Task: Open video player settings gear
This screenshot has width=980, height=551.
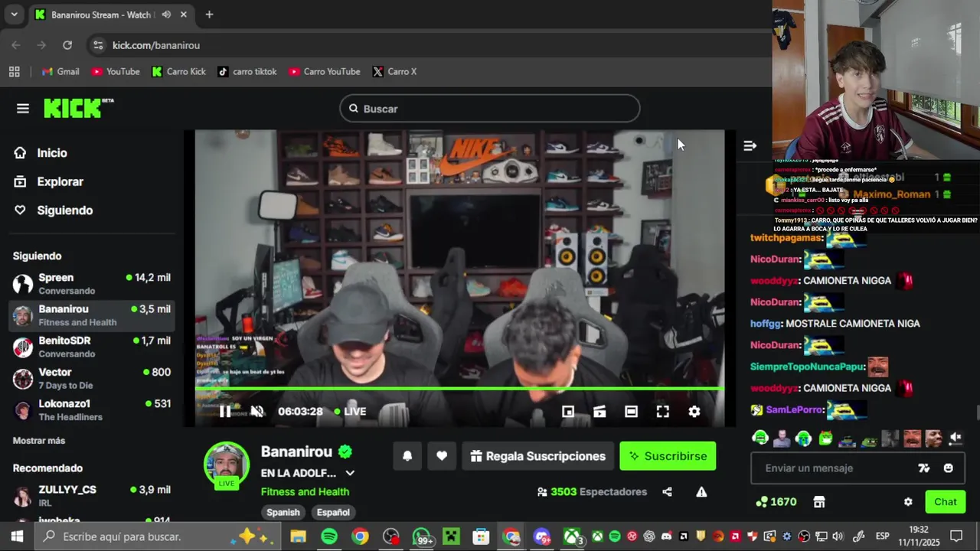Action: click(694, 412)
